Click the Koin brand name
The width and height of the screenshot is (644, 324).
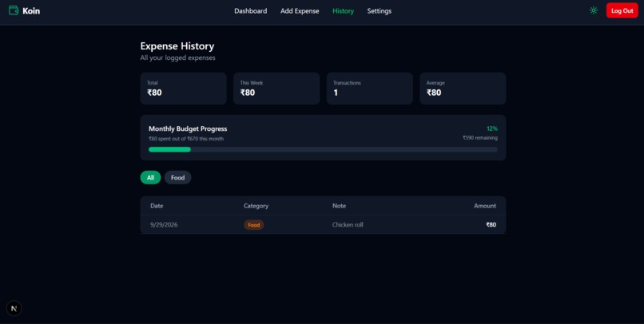(31, 11)
